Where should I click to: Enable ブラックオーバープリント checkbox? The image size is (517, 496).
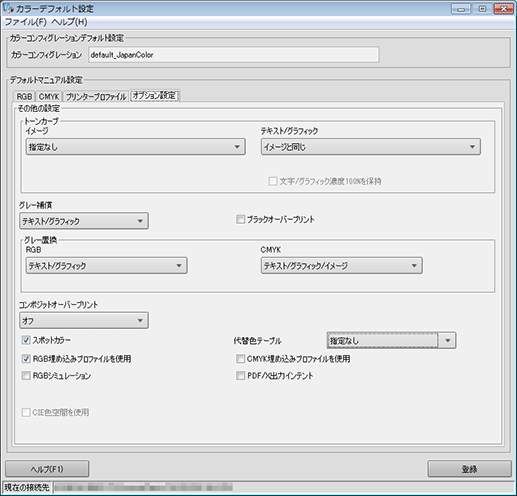240,219
